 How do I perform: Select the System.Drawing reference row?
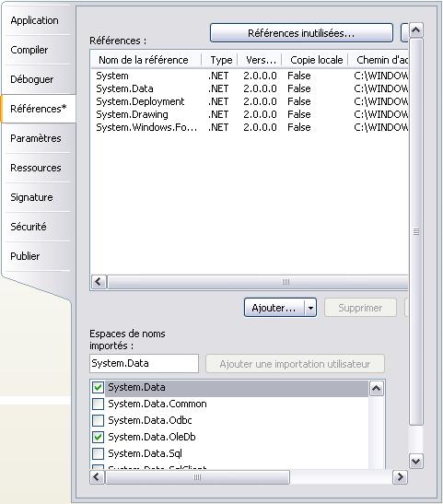[x=249, y=114]
